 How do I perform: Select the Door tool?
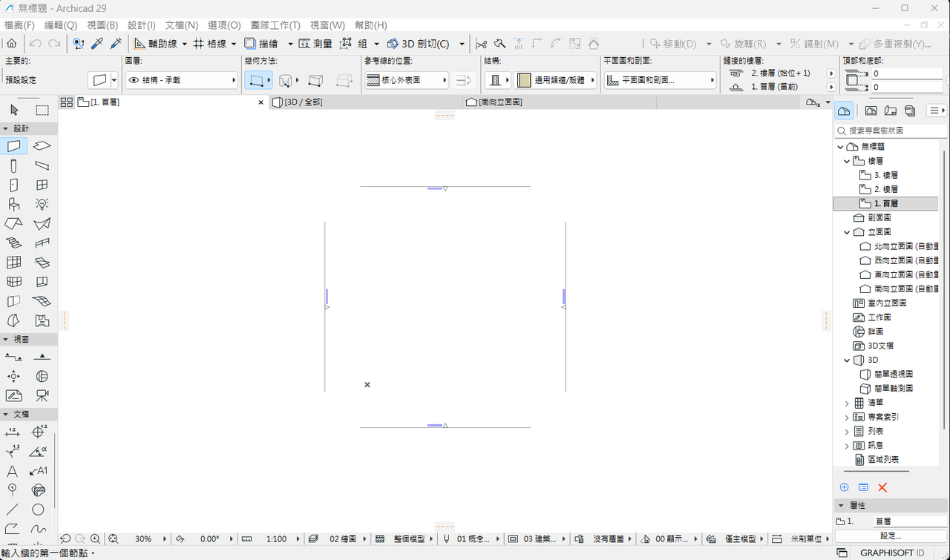(14, 185)
